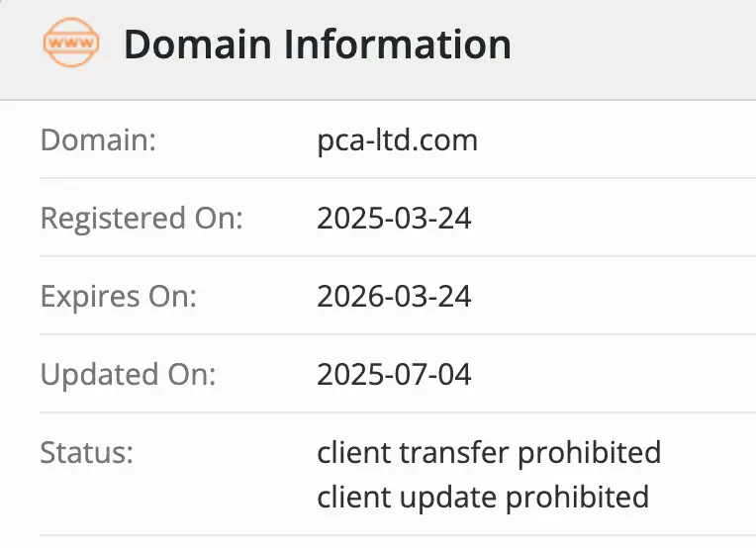The image size is (756, 548).
Task: Click the 'Registered On:' label
Action: (141, 218)
